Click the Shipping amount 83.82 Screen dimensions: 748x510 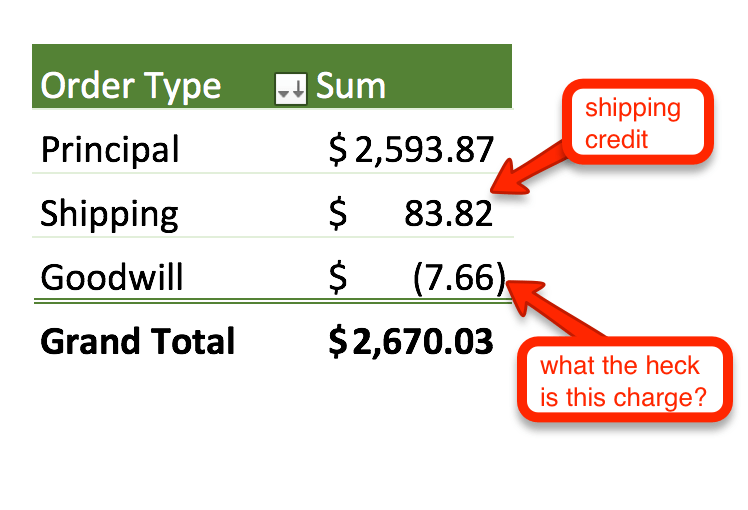pos(449,213)
